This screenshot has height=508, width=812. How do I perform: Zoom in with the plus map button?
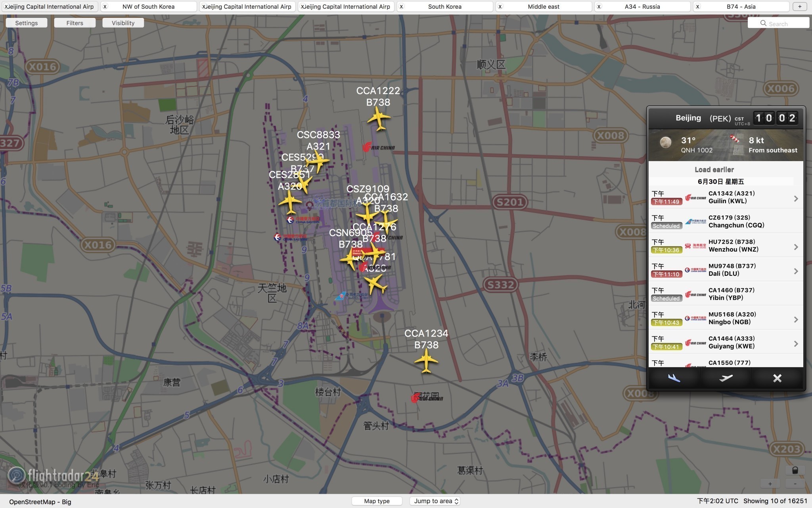point(770,484)
